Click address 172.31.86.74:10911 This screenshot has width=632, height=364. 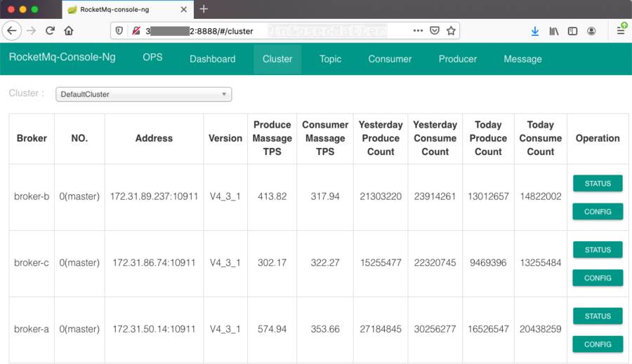click(x=154, y=263)
